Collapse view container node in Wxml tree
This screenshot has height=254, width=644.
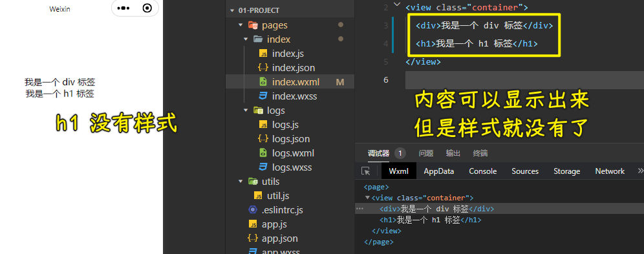coord(368,198)
